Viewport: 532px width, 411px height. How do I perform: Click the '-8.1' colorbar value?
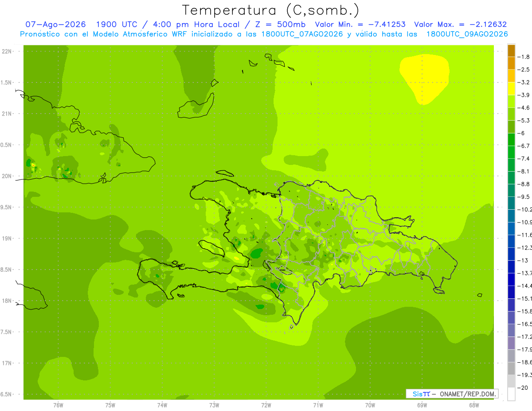coord(524,171)
